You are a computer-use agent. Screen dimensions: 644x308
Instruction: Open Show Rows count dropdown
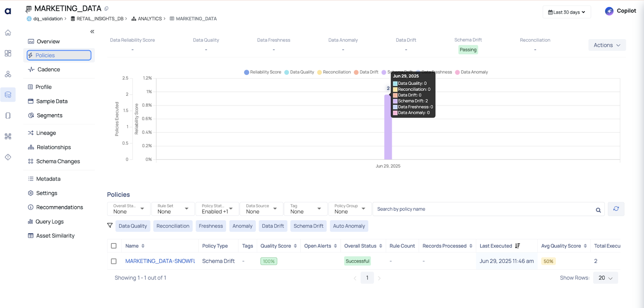[605, 278]
